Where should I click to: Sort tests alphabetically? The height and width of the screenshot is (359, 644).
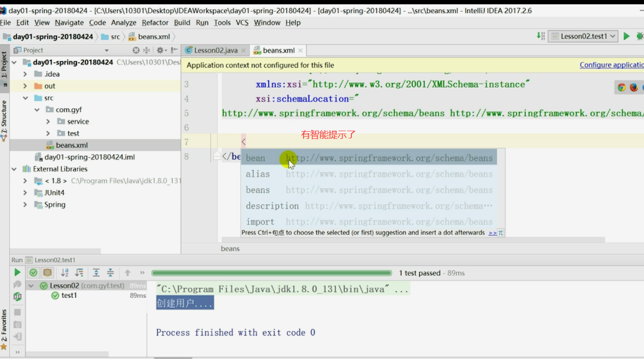point(65,273)
